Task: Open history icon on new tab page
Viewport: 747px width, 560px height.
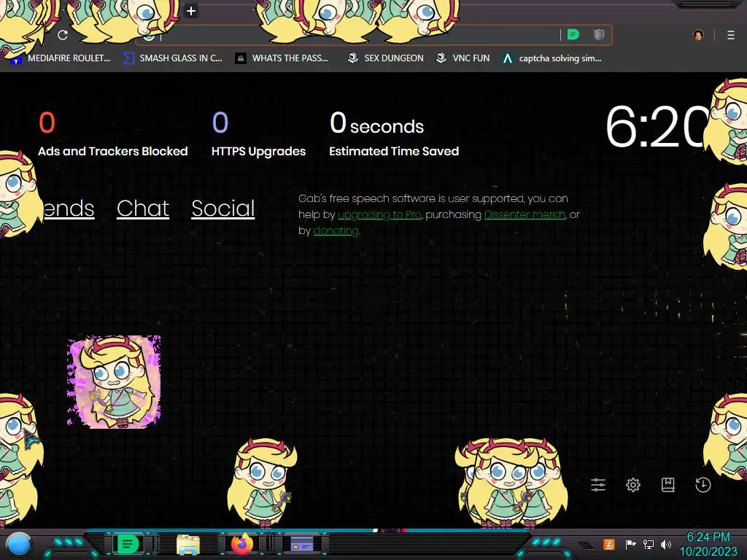Action: (703, 485)
